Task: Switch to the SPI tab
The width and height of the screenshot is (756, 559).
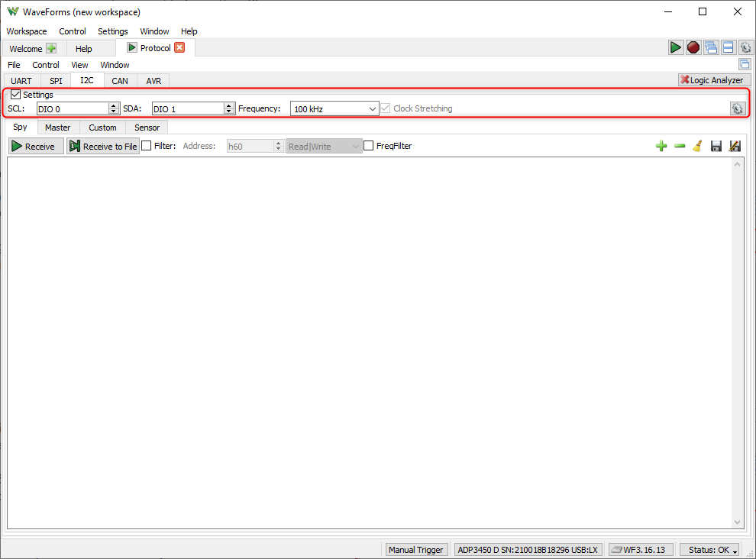Action: pos(56,81)
